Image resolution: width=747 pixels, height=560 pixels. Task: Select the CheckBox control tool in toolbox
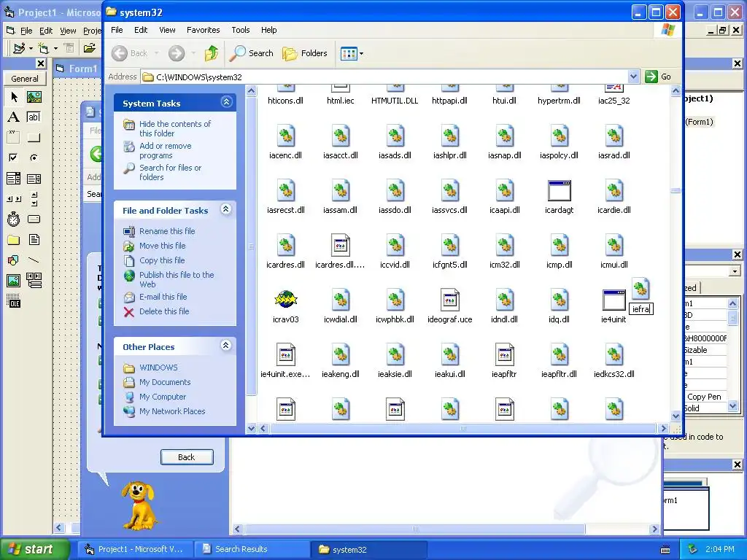click(x=14, y=157)
